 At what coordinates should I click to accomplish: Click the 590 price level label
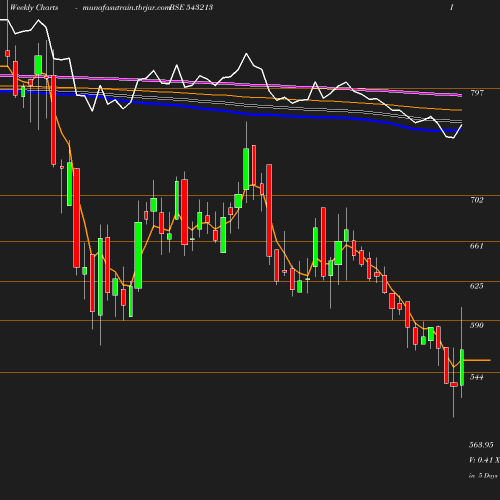click(x=477, y=325)
